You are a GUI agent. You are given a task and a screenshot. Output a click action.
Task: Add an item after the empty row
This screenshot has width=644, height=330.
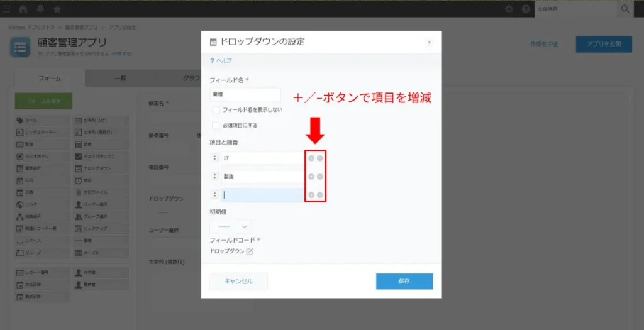pos(311,195)
